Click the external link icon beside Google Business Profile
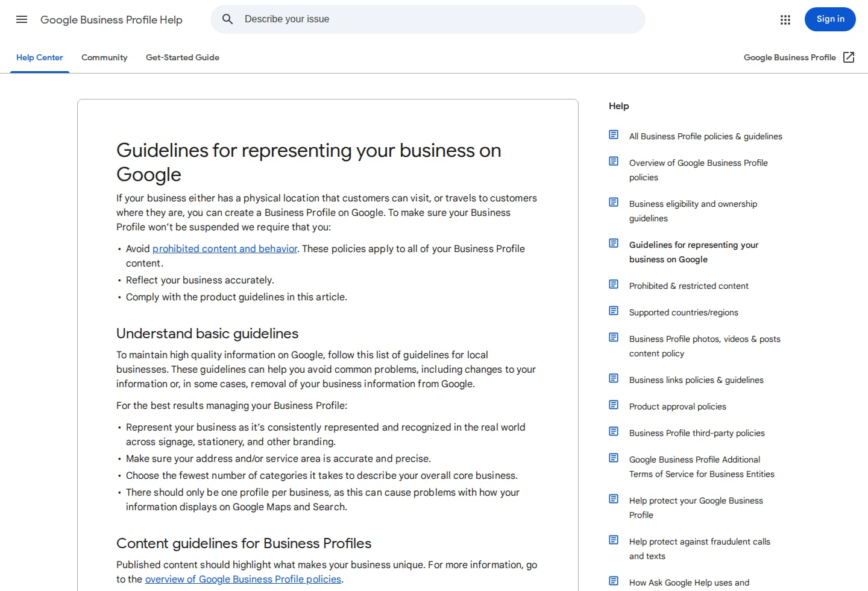The width and height of the screenshot is (868, 591). tap(849, 57)
